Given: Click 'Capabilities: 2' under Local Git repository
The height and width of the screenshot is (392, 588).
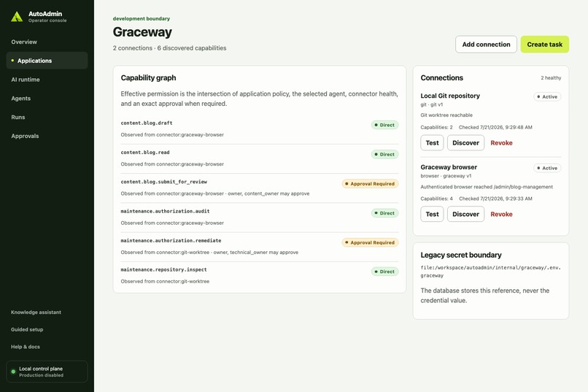Looking at the screenshot, I should coord(436,127).
